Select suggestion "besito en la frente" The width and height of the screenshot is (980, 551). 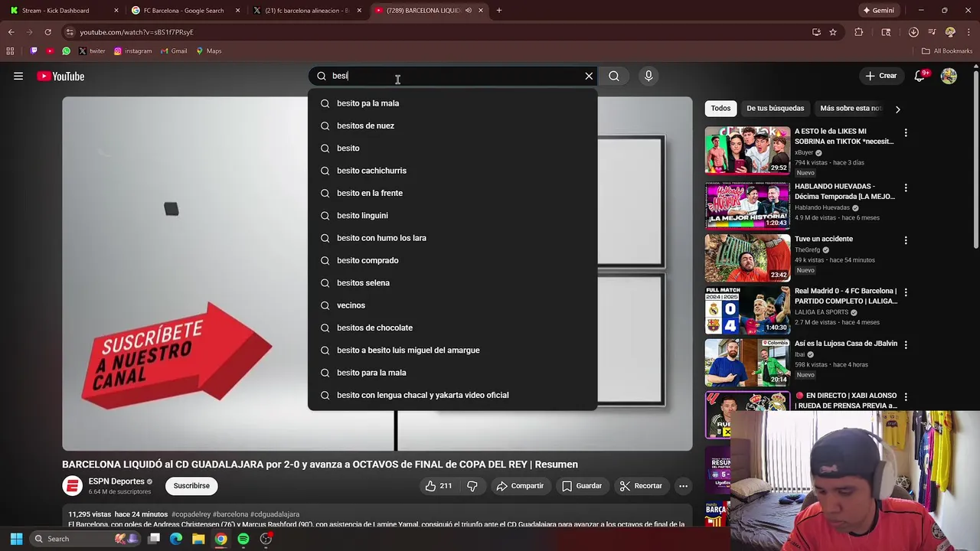coord(452,193)
